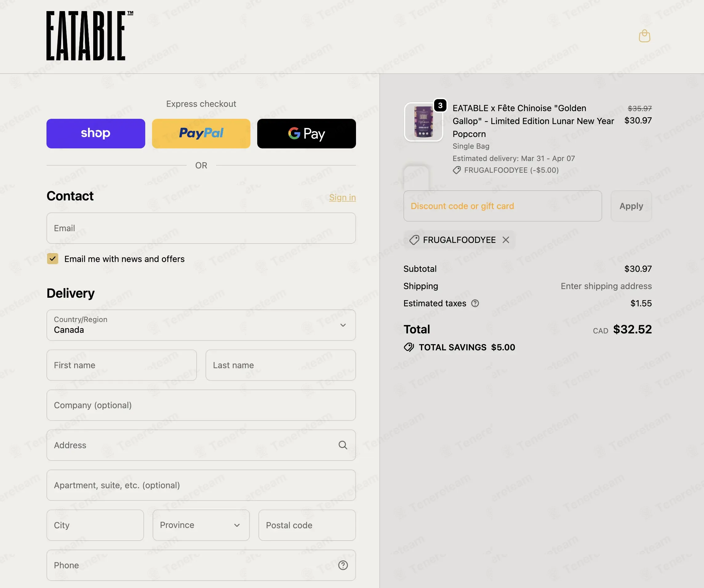The height and width of the screenshot is (588, 704).
Task: Expand the Province dropdown
Action: click(201, 525)
